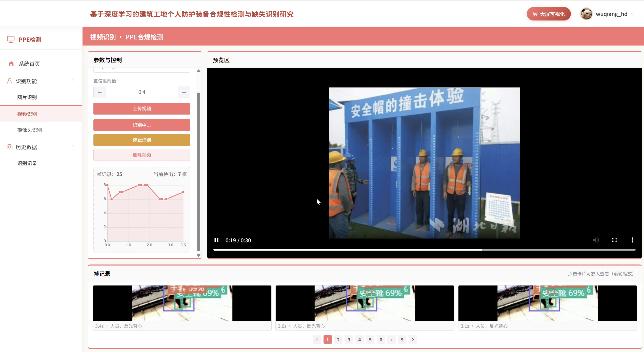Click the confidence threshold 0.4 input field

pos(142,92)
